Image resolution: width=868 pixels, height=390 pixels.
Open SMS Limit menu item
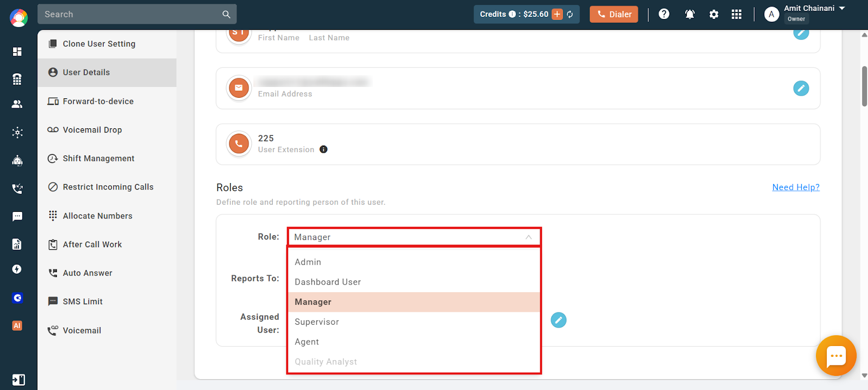[x=107, y=301]
